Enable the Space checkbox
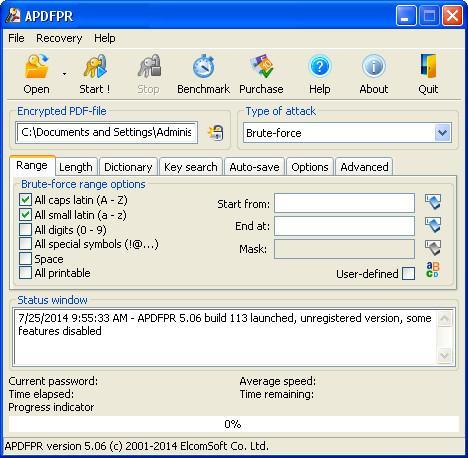The width and height of the screenshot is (468, 458). 25,259
